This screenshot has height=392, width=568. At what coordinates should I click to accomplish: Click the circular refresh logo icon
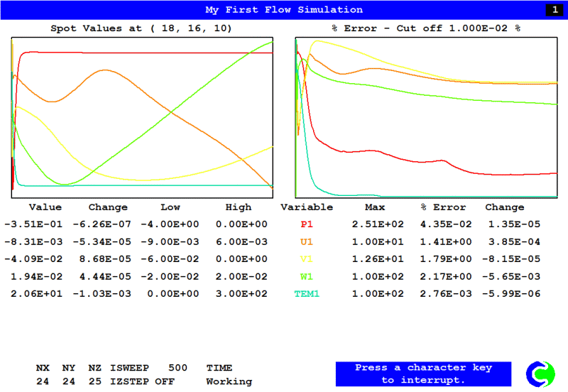540,374
